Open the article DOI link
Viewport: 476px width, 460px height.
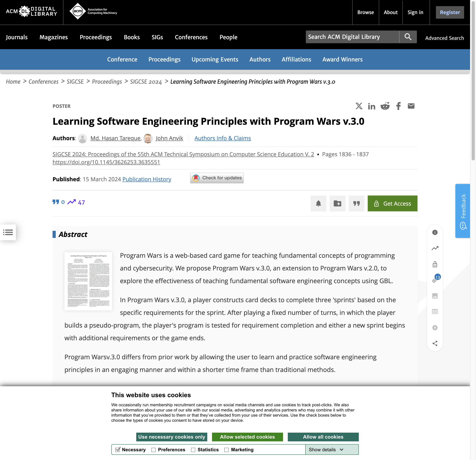click(x=106, y=162)
